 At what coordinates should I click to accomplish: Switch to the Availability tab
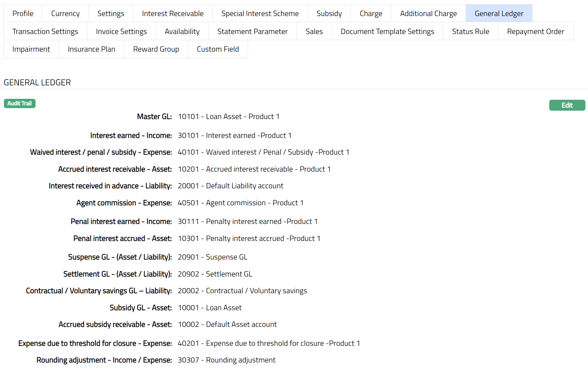point(182,31)
